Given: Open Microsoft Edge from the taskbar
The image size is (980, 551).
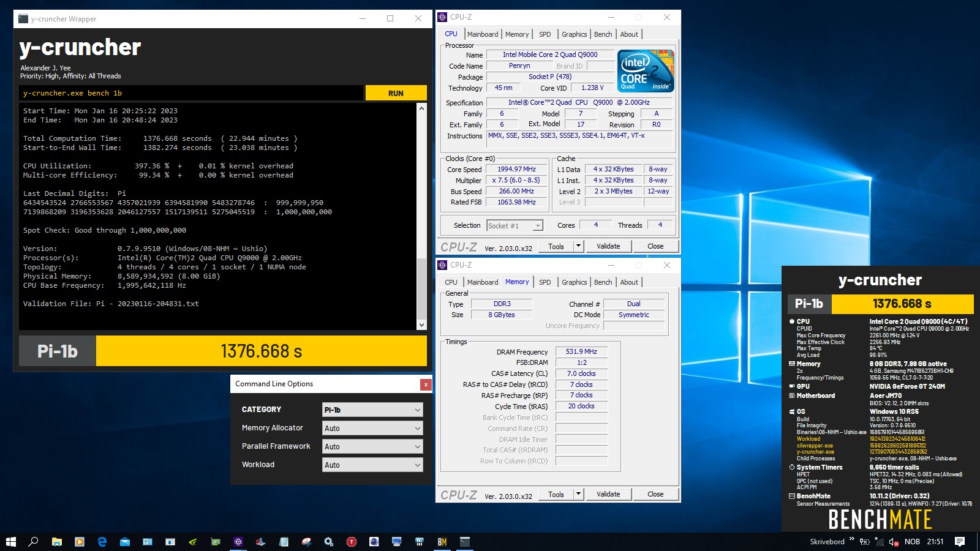Looking at the screenshot, I should (x=102, y=542).
